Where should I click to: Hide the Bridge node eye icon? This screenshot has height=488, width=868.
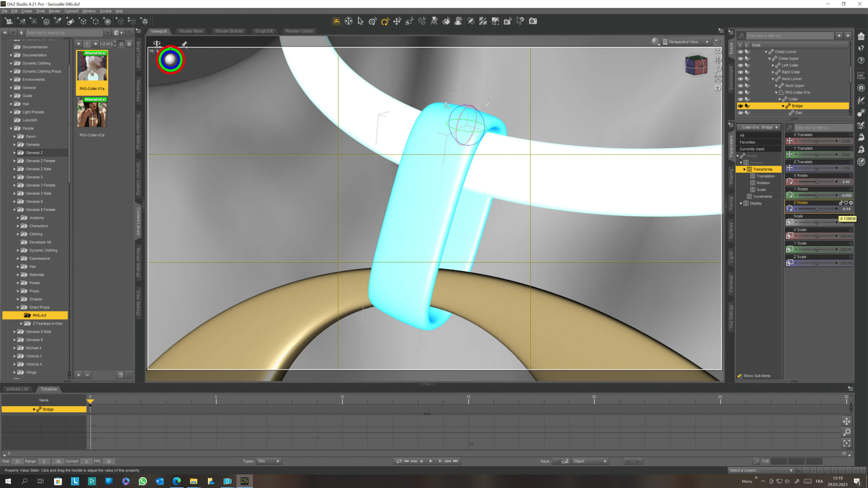point(740,106)
